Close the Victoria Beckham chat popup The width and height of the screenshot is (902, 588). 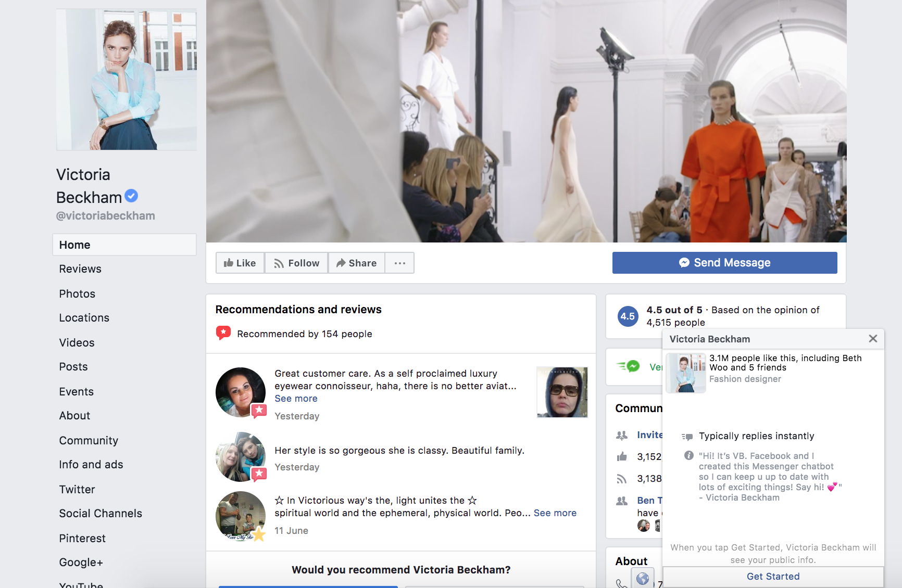coord(873,339)
